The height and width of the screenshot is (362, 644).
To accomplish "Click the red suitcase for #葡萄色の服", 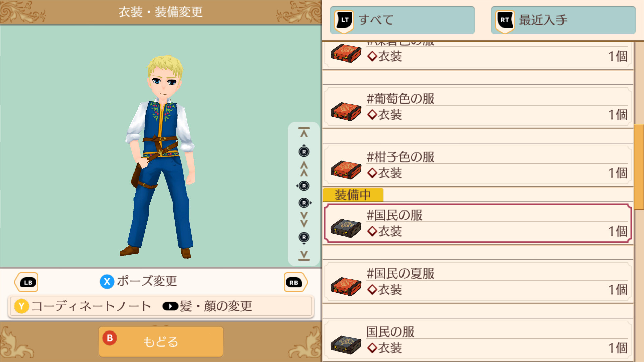I will pos(346,112).
